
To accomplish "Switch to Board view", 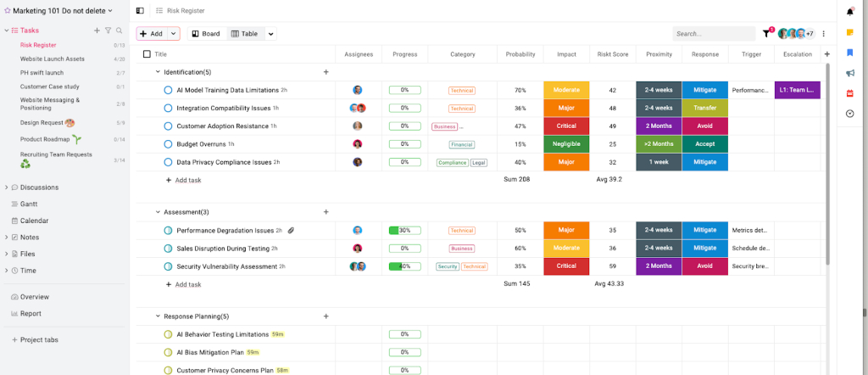I will pyautogui.click(x=204, y=34).
